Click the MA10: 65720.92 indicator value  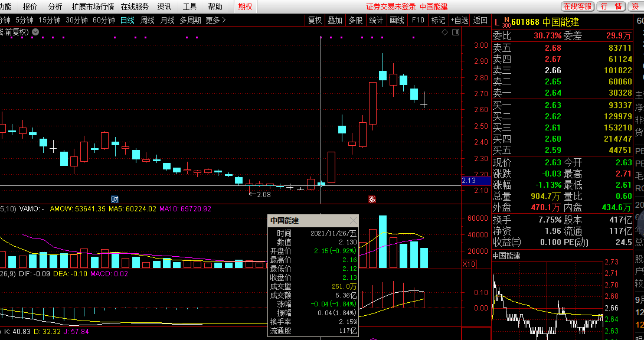tap(185, 209)
